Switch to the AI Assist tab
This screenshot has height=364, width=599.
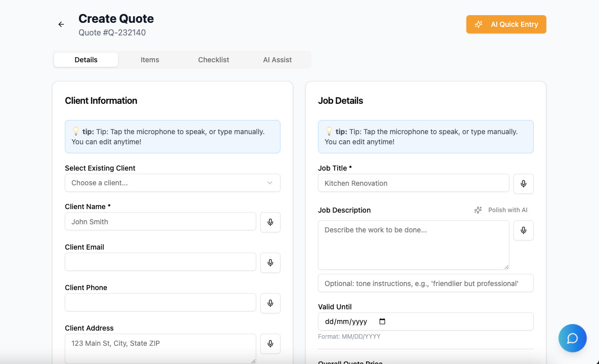point(277,60)
